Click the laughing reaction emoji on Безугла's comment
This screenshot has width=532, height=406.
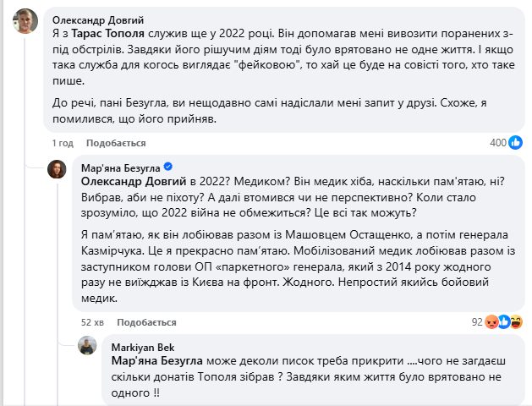tap(516, 321)
